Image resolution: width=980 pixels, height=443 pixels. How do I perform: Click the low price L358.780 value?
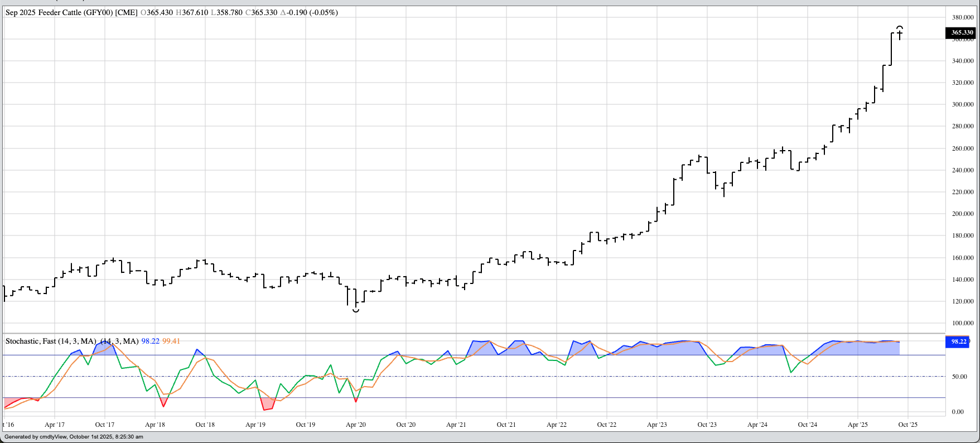click(x=226, y=12)
